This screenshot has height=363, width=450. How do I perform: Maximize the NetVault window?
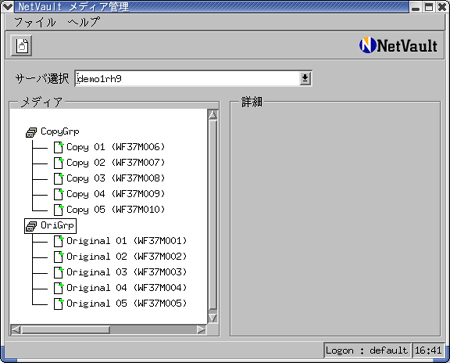pos(429,7)
